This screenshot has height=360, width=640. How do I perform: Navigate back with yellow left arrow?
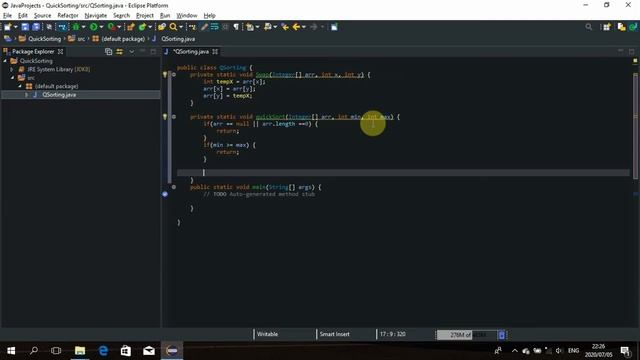[x=296, y=27]
